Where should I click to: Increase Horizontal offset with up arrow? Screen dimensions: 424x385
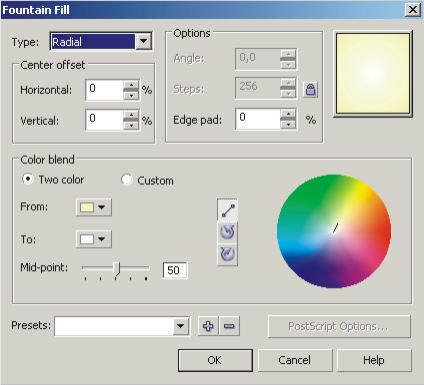[x=131, y=85]
